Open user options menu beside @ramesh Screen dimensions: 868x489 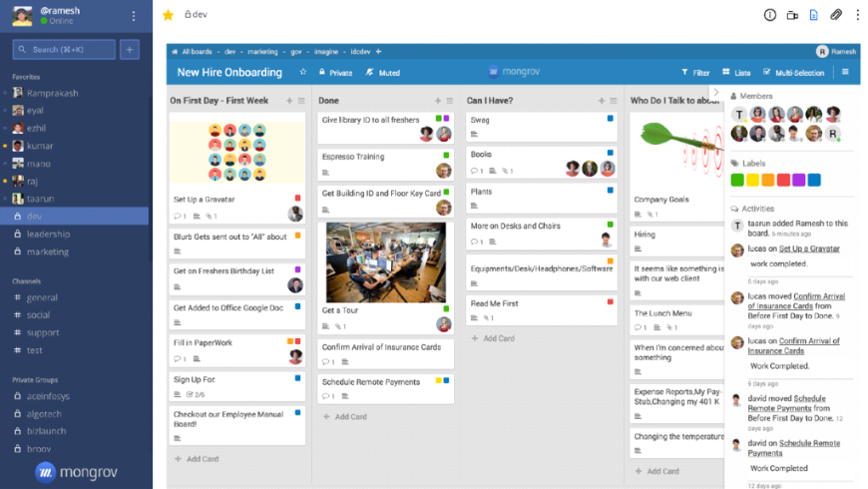[x=134, y=16]
